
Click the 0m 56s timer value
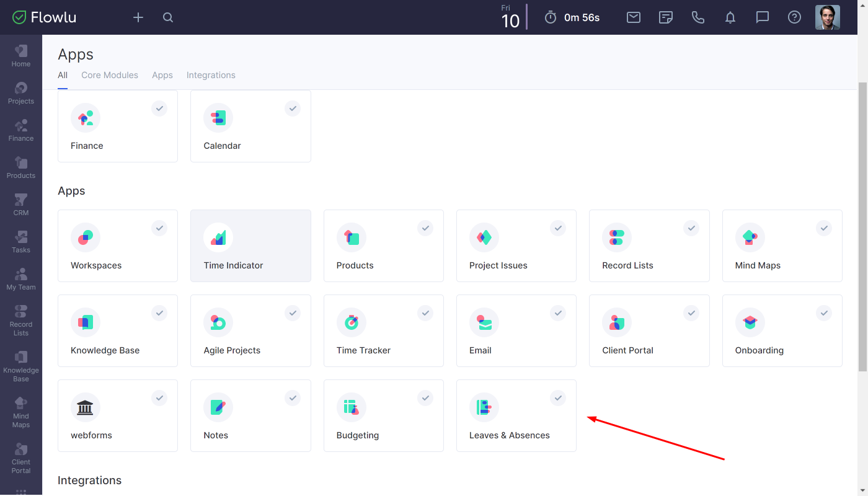click(582, 17)
